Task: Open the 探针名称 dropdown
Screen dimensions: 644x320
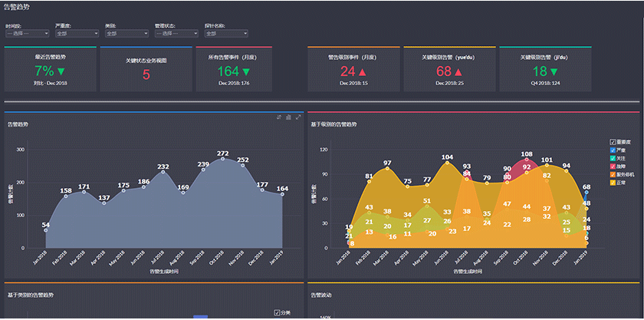Action: point(225,34)
